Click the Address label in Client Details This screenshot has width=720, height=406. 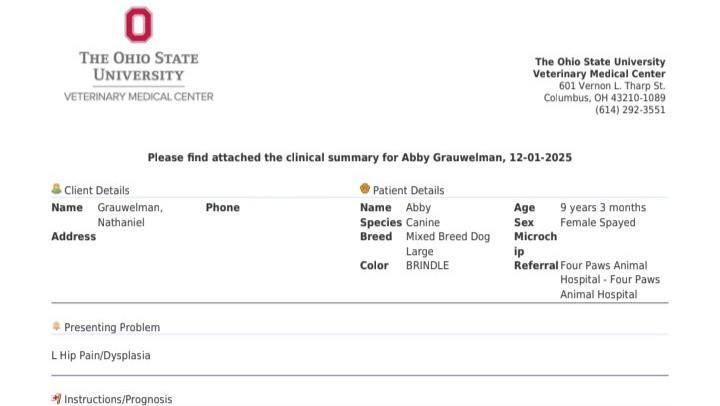tap(73, 237)
